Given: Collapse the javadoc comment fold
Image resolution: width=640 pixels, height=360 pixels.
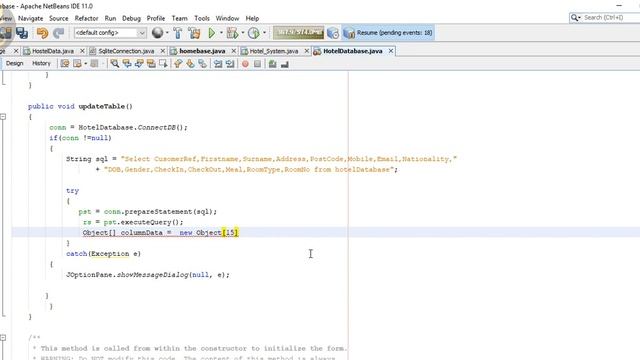Looking at the screenshot, I should pos(3,338).
